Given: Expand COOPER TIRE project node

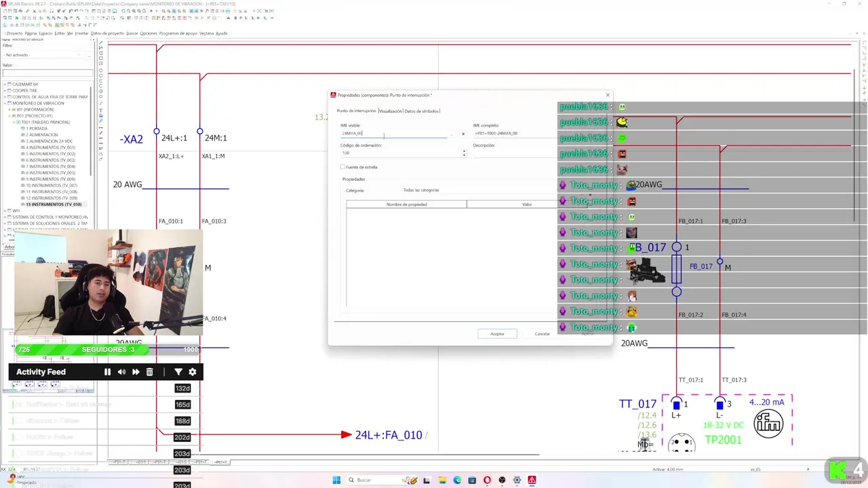Looking at the screenshot, I should (x=5, y=90).
